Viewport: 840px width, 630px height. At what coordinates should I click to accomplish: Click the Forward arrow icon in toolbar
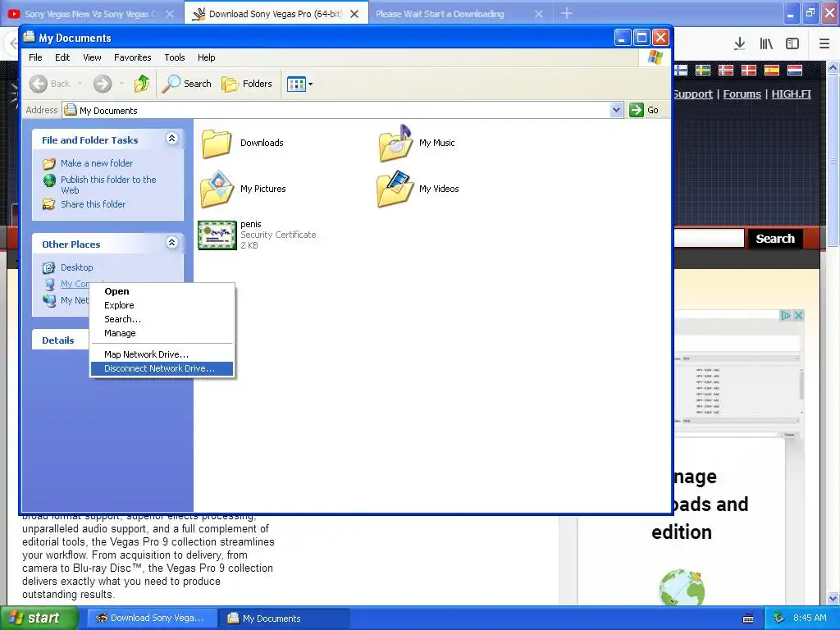click(103, 84)
